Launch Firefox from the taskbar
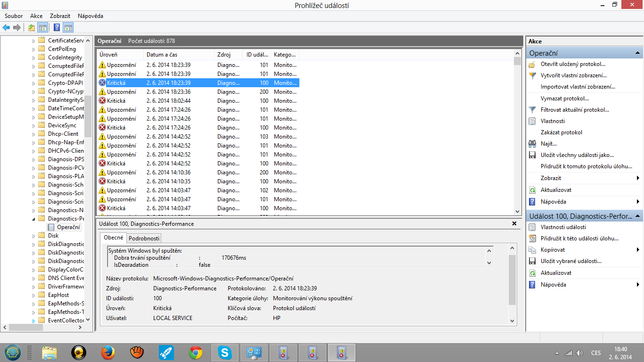644x362 pixels. click(x=108, y=353)
